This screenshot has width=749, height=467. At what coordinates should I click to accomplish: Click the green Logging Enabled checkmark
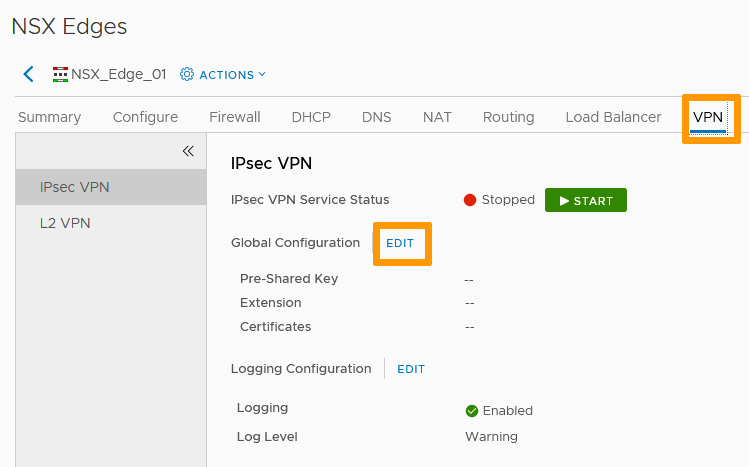point(472,411)
